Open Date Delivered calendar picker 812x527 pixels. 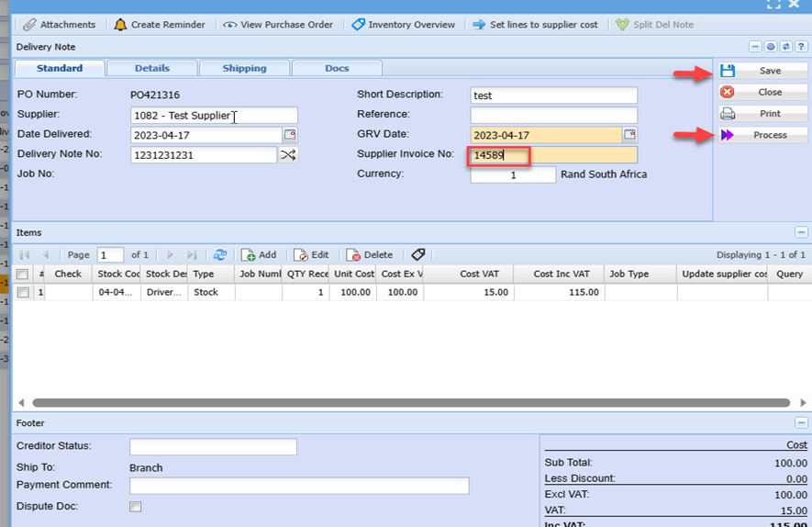click(289, 135)
